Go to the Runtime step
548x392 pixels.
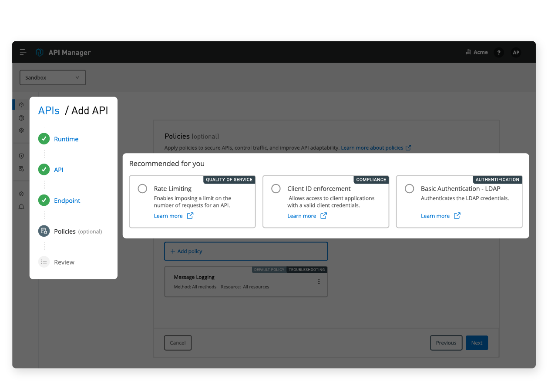66,139
